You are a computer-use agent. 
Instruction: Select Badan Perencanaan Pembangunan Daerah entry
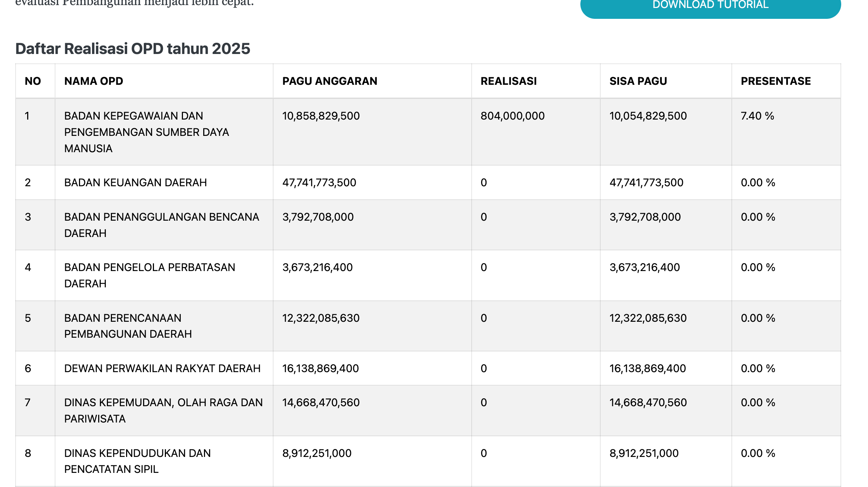128,326
